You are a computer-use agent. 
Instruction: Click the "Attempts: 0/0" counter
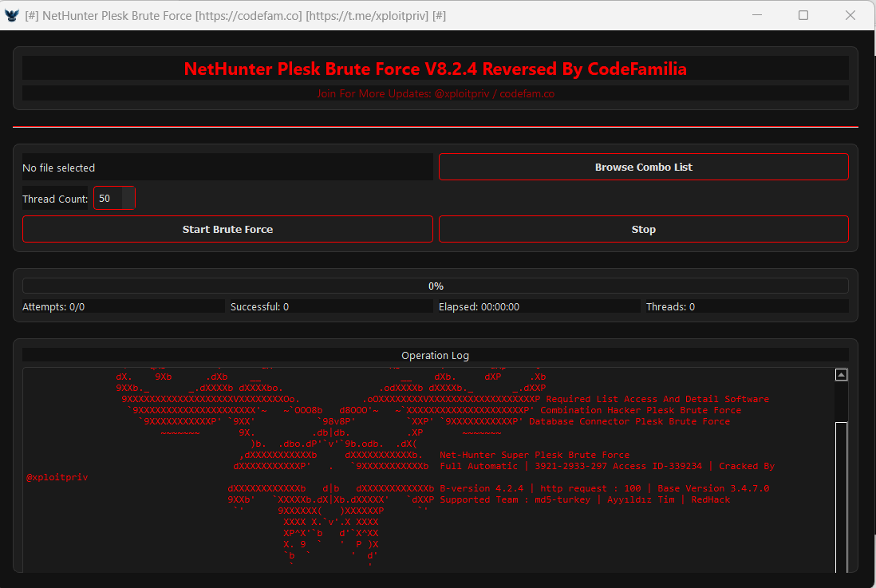[x=53, y=307]
